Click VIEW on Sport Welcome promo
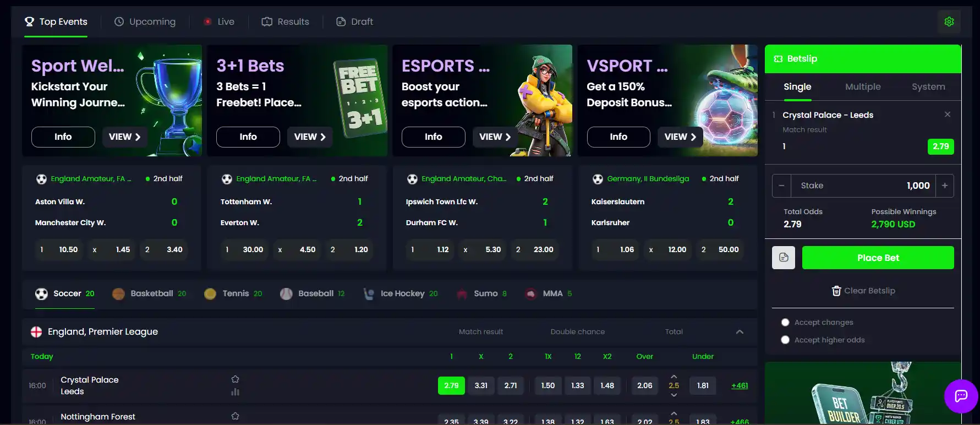 [124, 137]
